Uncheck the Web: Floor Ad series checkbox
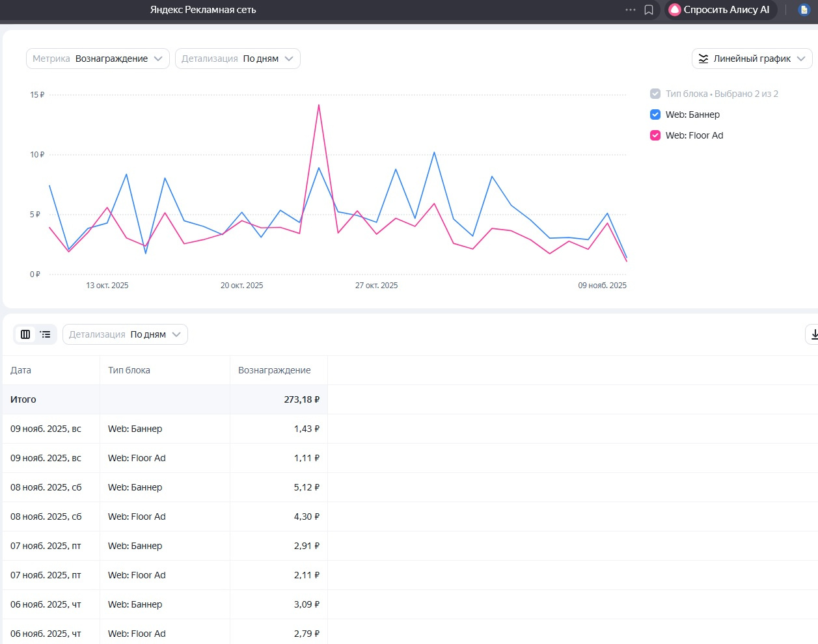The height and width of the screenshot is (644, 818). pos(655,135)
